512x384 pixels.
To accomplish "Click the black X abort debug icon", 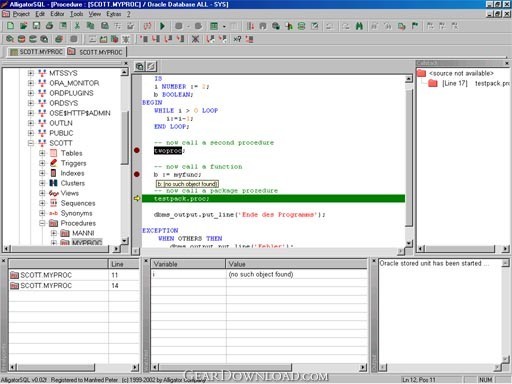I will tap(195, 39).
